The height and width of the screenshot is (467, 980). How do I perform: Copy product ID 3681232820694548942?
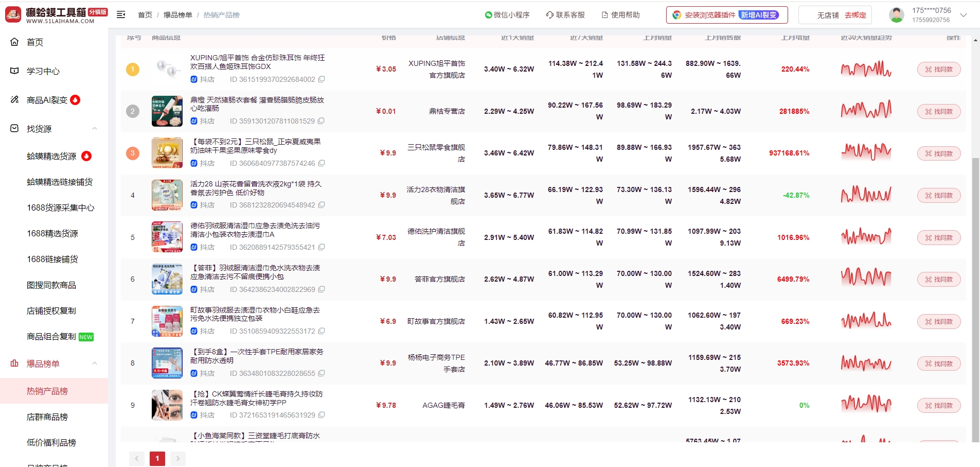[322, 205]
